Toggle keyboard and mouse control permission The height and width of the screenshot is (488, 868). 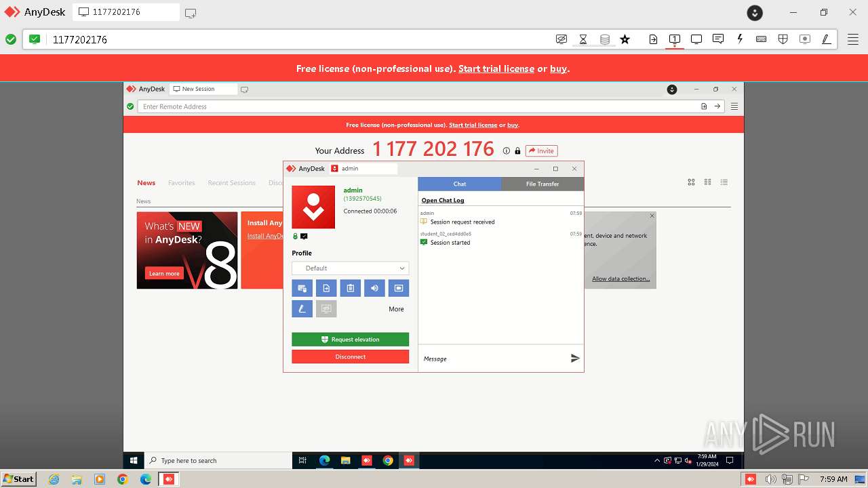[302, 288]
